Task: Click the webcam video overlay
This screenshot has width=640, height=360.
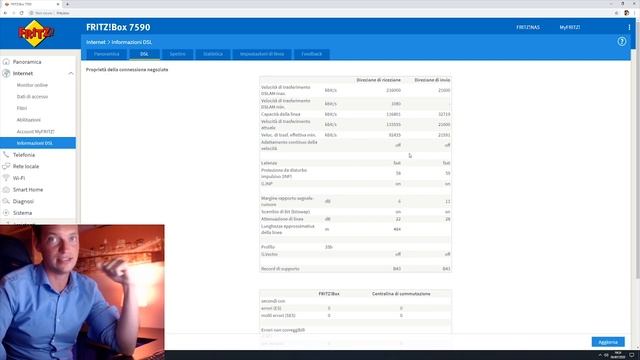Action: click(82, 292)
